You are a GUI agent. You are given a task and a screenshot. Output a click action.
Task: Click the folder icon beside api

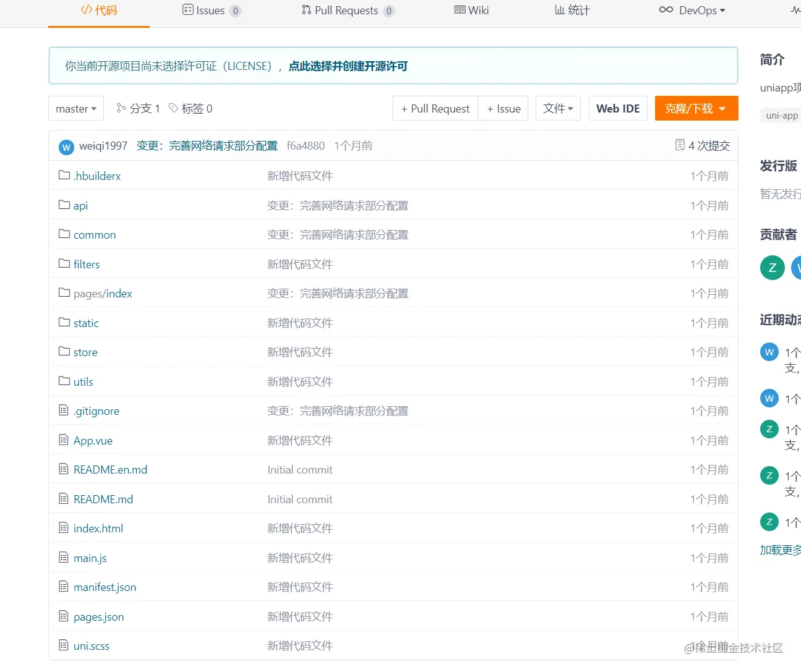pyautogui.click(x=64, y=205)
